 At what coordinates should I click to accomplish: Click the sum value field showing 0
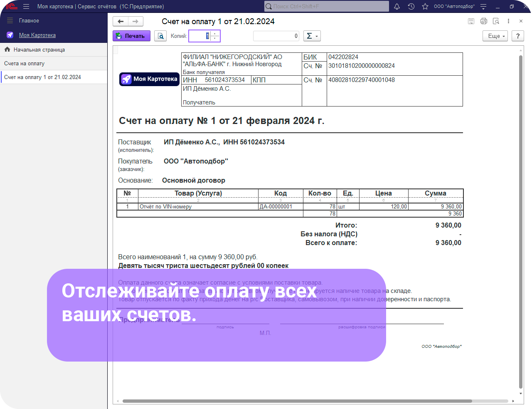(276, 36)
